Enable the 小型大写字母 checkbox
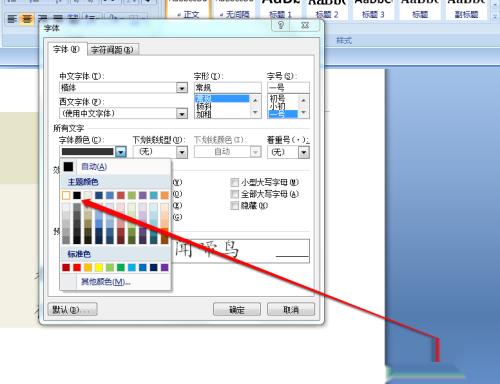Viewport: 500px width, 384px height. click(235, 182)
